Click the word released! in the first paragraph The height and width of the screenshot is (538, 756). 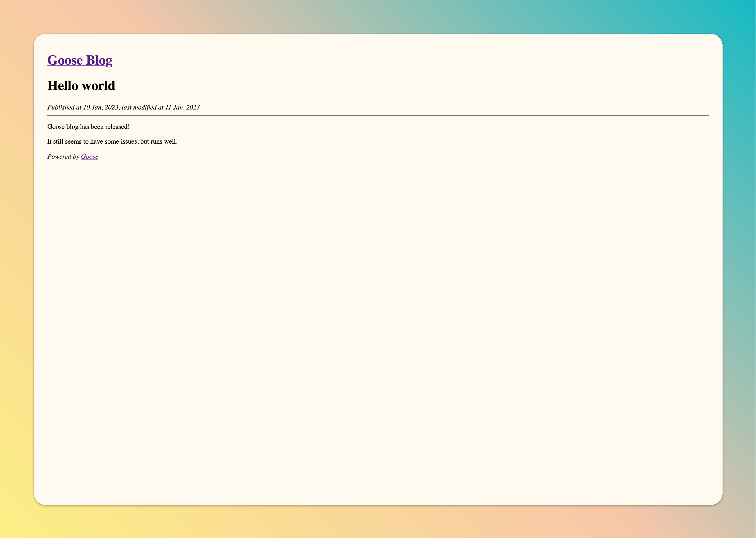click(x=117, y=127)
